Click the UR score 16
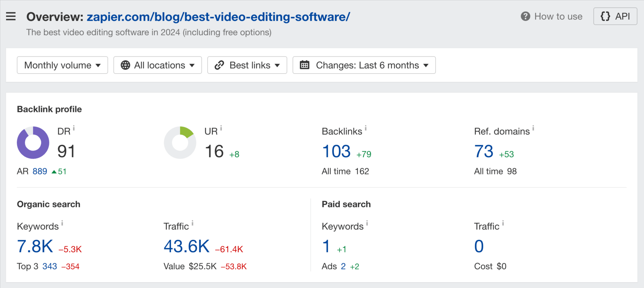644x288 pixels. pyautogui.click(x=214, y=151)
